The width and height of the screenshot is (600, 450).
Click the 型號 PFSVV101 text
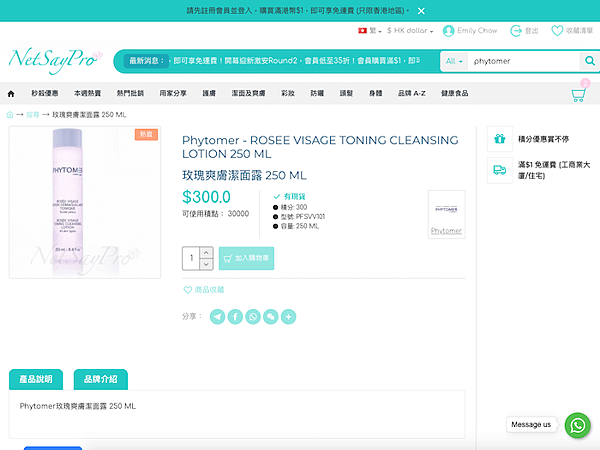click(303, 217)
